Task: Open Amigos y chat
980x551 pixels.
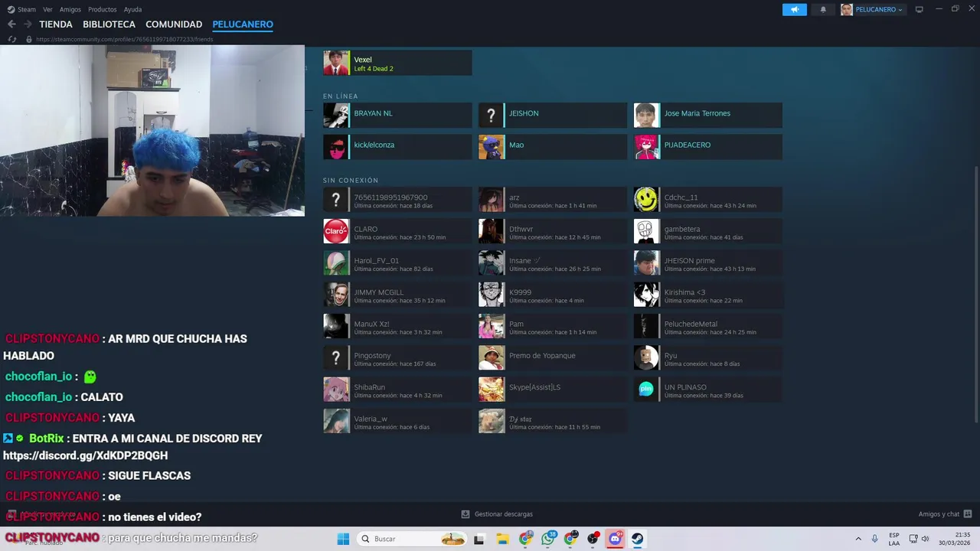Action: [x=945, y=514]
